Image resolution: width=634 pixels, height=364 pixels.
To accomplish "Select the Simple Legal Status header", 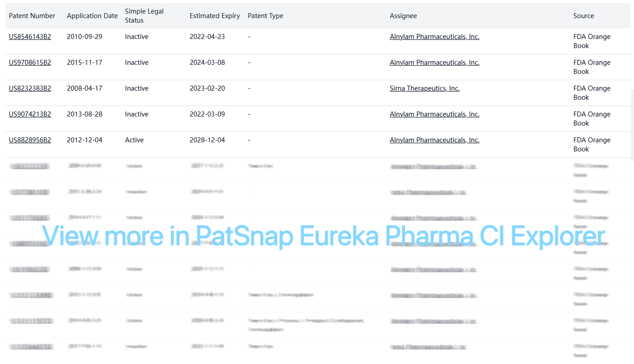I will point(144,16).
